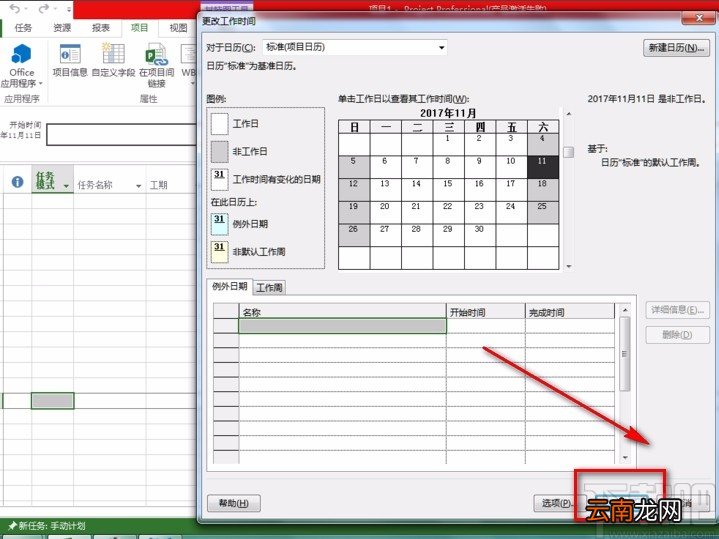719x539 pixels.
Task: Click the 例外日期 legend swatch
Action: point(219,224)
